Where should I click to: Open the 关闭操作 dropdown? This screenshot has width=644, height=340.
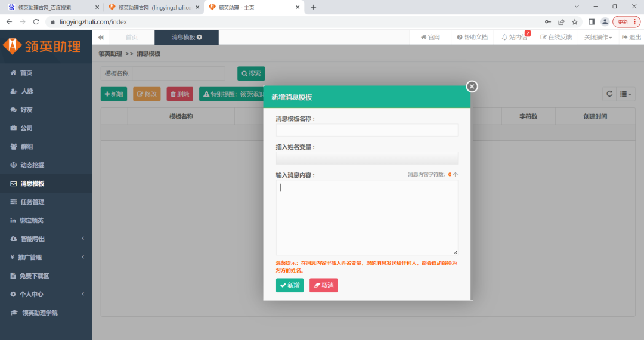pos(598,38)
